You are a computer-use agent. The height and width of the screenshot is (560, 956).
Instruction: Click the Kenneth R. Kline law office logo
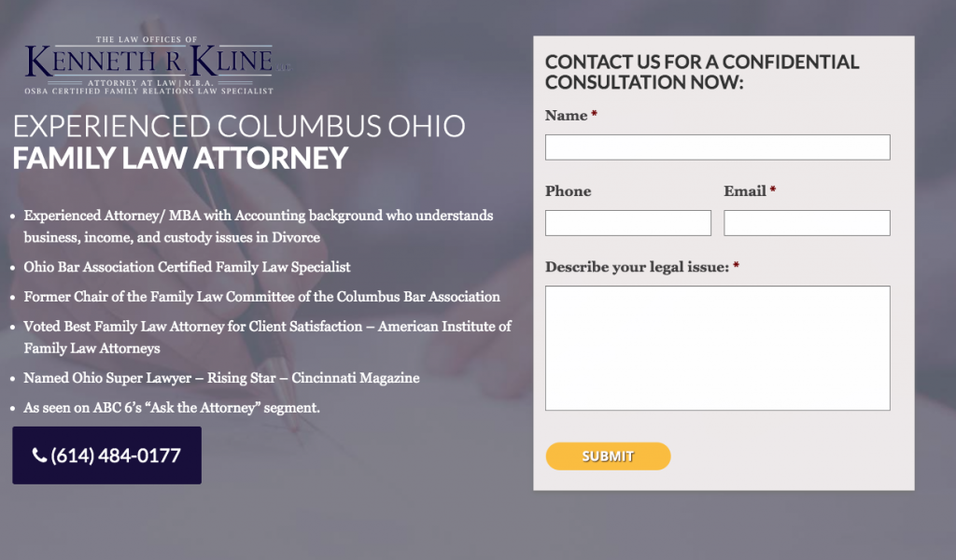coord(157,65)
